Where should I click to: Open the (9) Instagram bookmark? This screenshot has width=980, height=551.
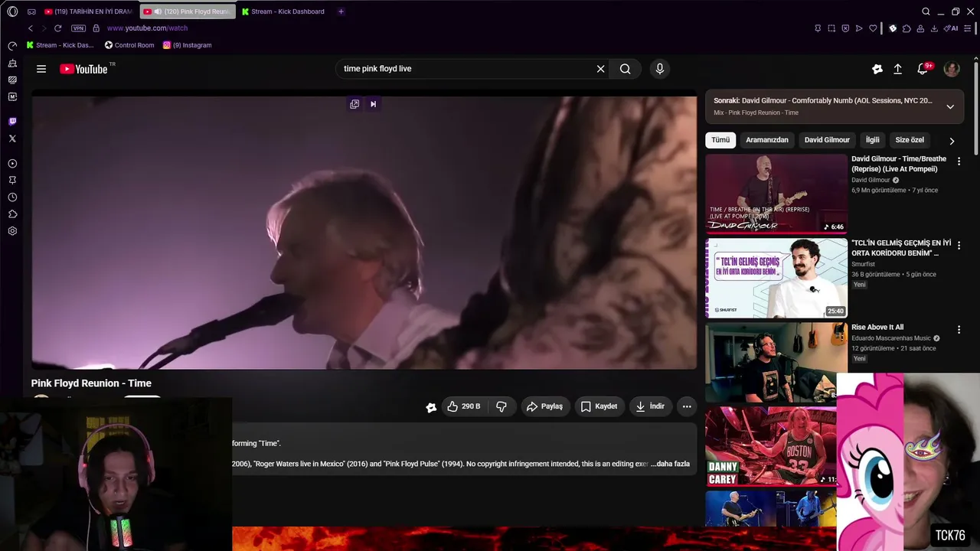187,45
